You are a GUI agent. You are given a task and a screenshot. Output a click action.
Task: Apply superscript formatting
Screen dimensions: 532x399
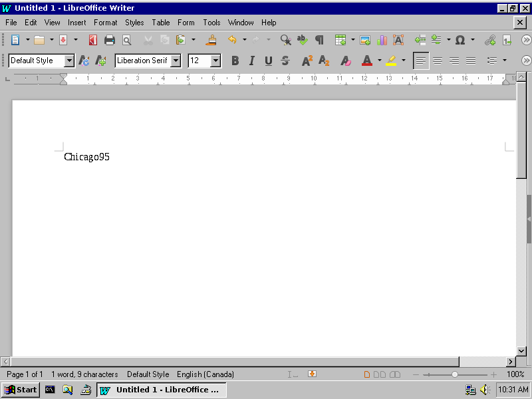pyautogui.click(x=307, y=61)
